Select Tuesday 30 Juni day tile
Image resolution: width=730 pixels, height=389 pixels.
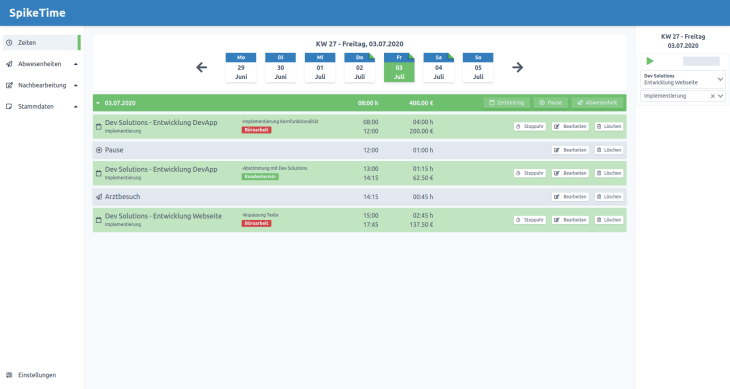point(280,67)
